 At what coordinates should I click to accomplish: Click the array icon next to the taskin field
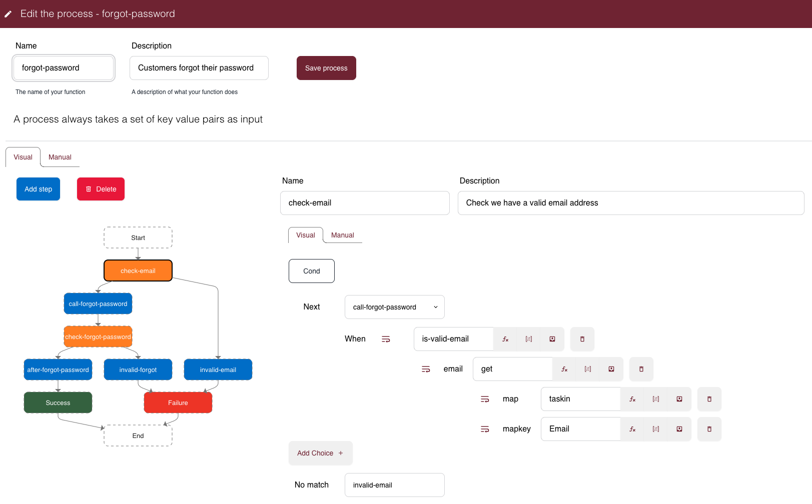point(655,399)
